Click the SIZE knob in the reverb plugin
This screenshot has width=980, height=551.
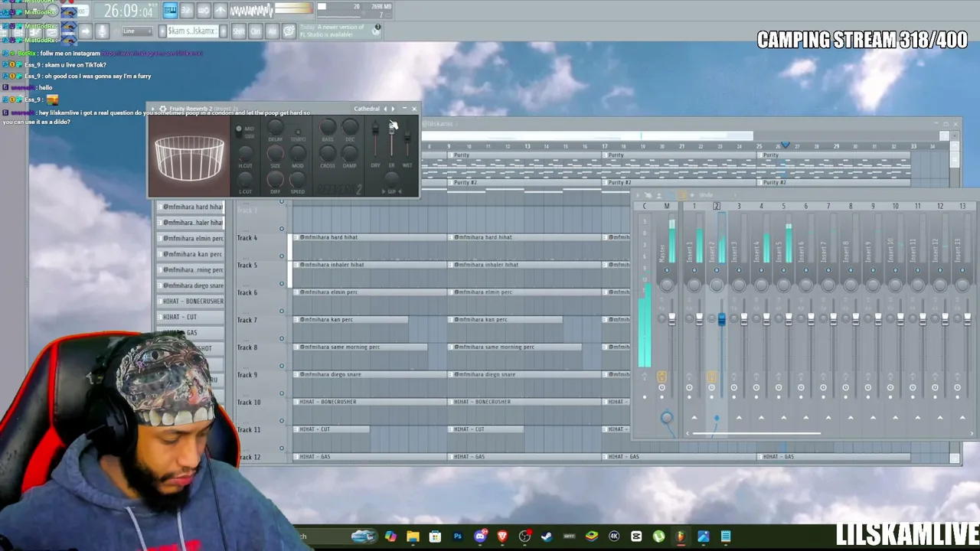275,153
